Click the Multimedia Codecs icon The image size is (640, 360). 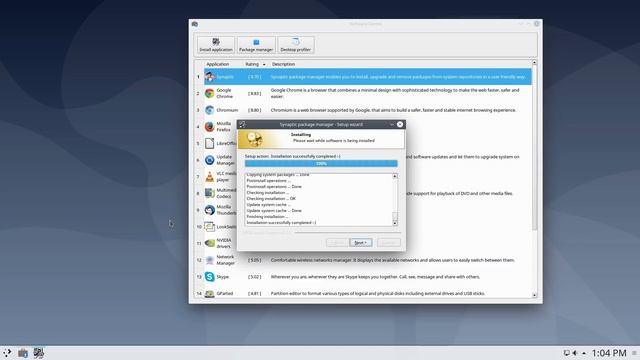(210, 193)
